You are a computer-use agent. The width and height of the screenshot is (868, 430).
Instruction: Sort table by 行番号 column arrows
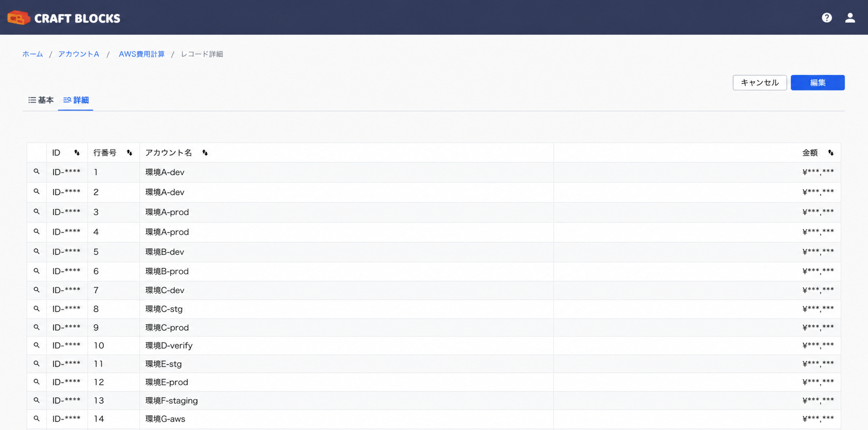130,153
